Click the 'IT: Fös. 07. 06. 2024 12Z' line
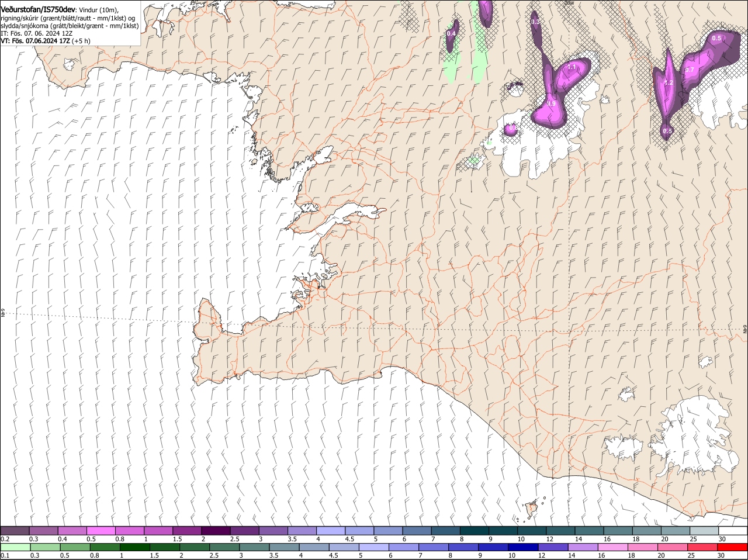 coord(37,33)
